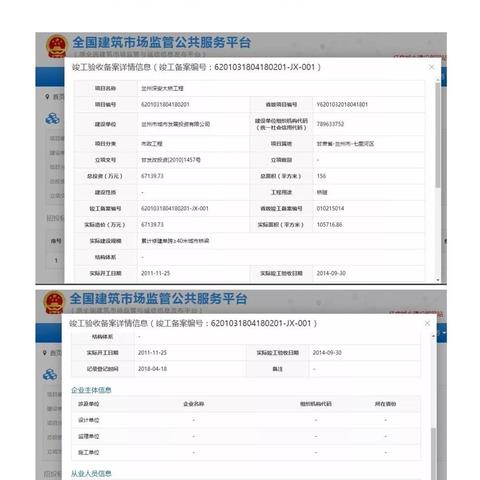This screenshot has width=480, height=480.
Task: Open the 从业人员信息 section link
Action: (91, 473)
